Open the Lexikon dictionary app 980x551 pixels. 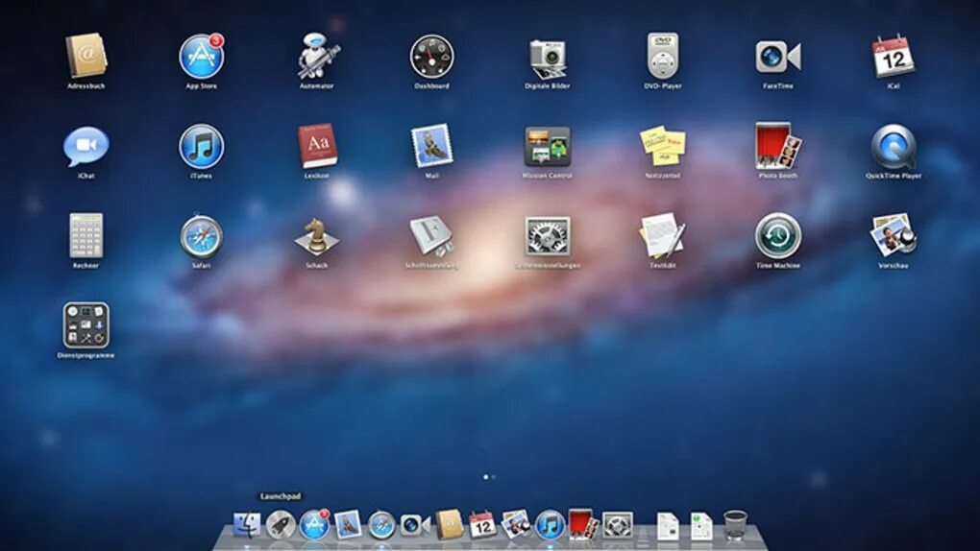coord(317,146)
